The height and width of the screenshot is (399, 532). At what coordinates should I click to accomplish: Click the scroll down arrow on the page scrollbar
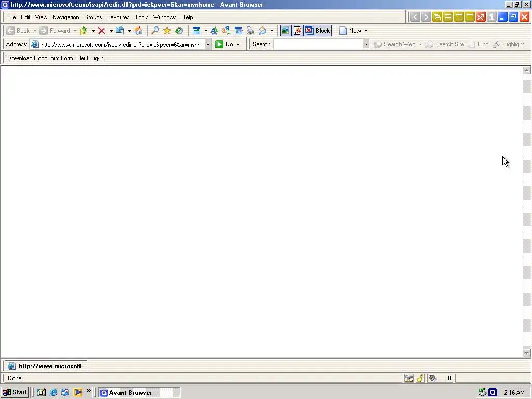point(527,353)
